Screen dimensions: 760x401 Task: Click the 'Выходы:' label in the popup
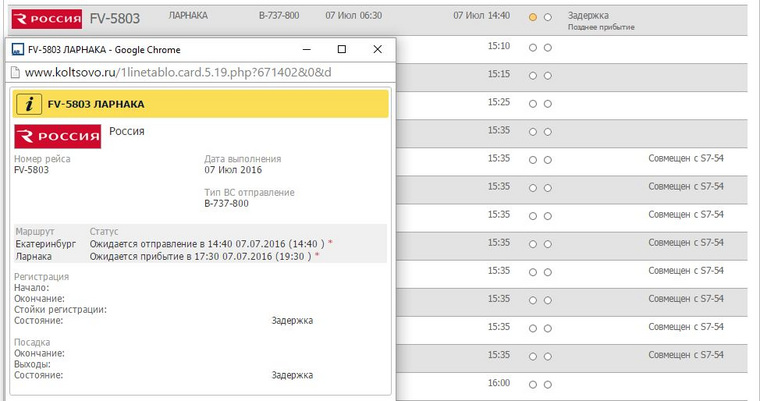(32, 364)
